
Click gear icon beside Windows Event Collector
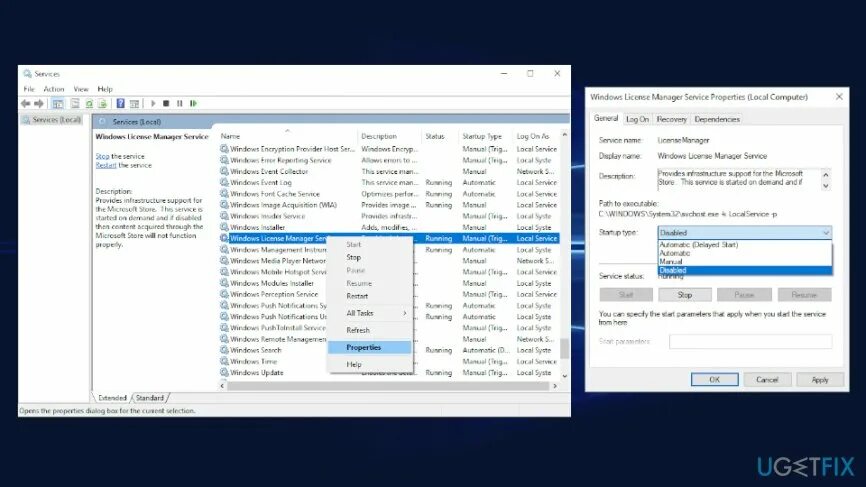[224, 171]
